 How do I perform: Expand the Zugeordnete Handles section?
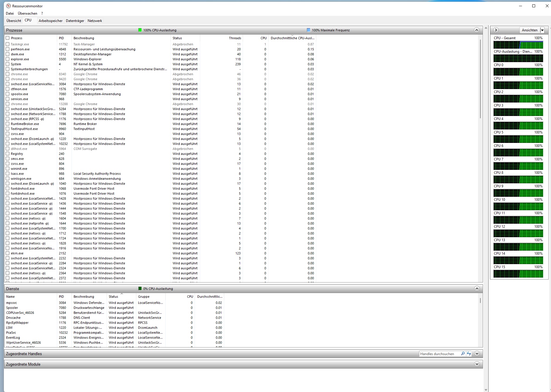(477, 354)
